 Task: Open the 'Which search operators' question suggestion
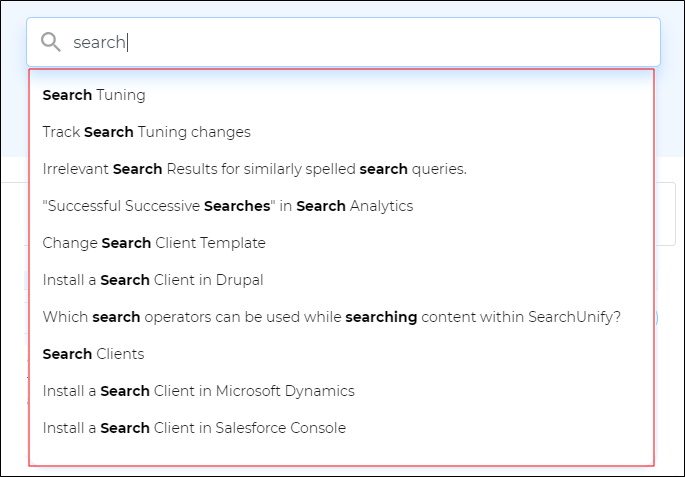(331, 317)
